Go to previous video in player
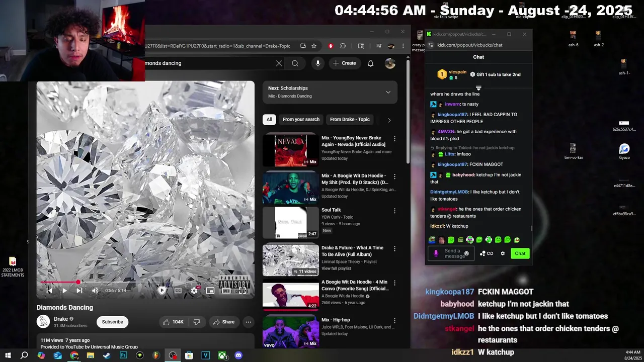The image size is (644, 362). pos(49,290)
